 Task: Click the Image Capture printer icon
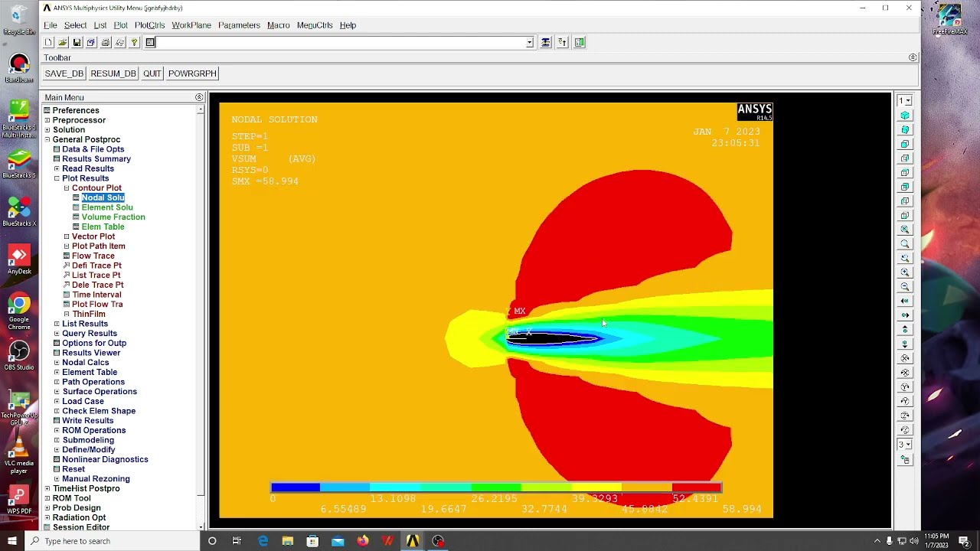106,43
